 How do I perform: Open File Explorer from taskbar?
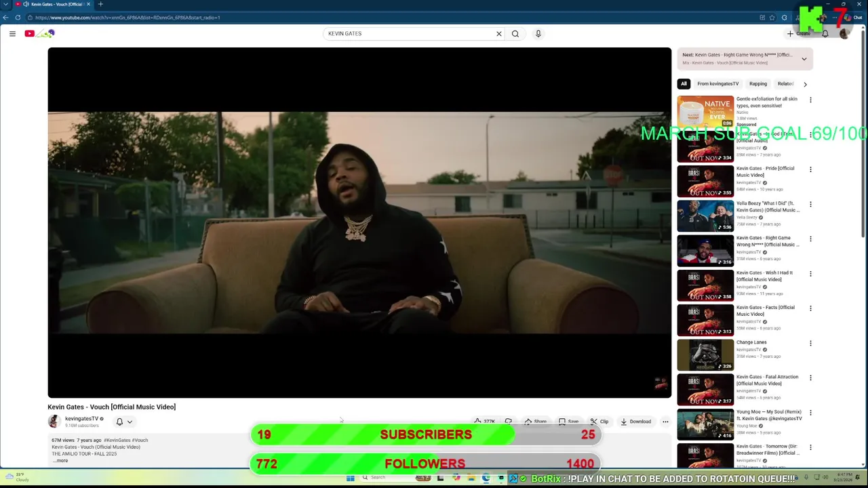pyautogui.click(x=471, y=478)
